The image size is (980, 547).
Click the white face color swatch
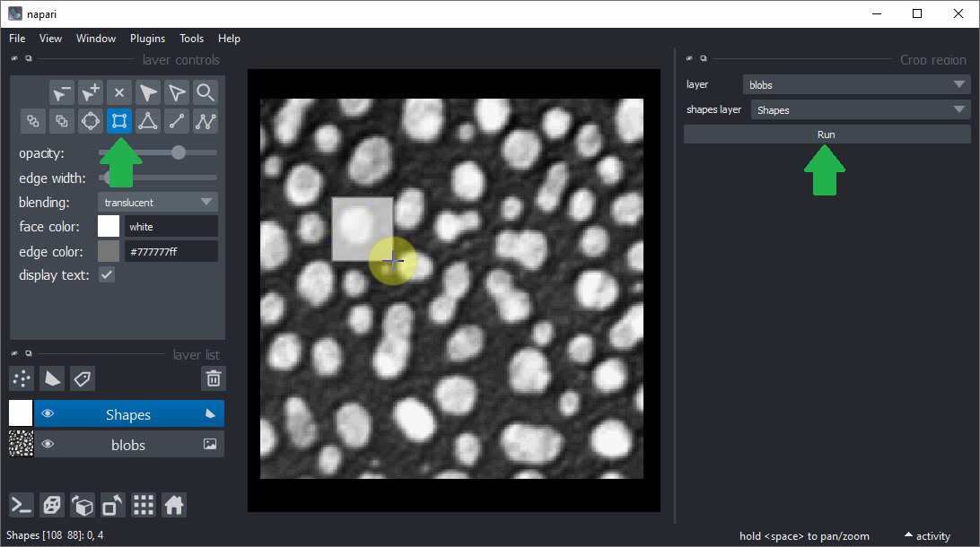(109, 226)
